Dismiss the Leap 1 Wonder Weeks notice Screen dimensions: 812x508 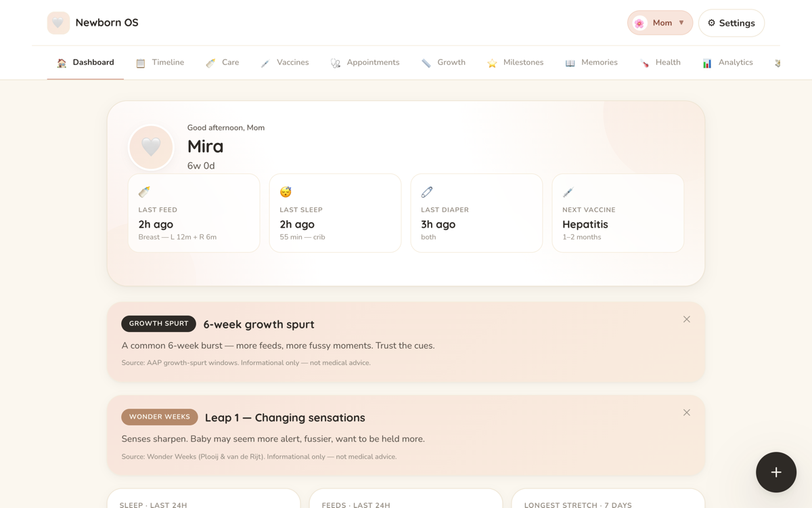[687, 412]
